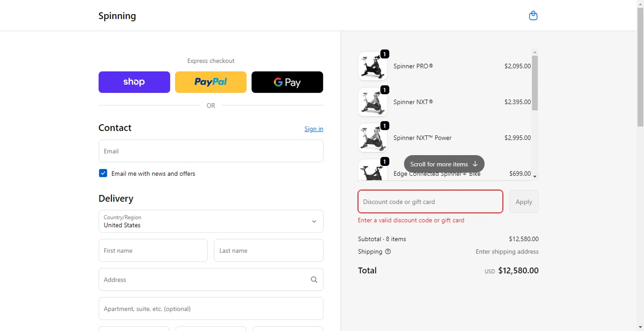Click the Express checkout label

[x=211, y=61]
